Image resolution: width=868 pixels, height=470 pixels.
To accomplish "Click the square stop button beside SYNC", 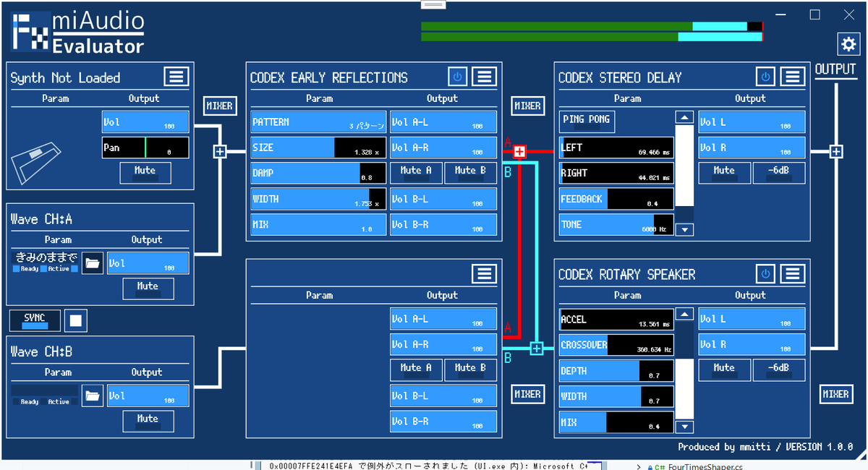I will pyautogui.click(x=75, y=320).
